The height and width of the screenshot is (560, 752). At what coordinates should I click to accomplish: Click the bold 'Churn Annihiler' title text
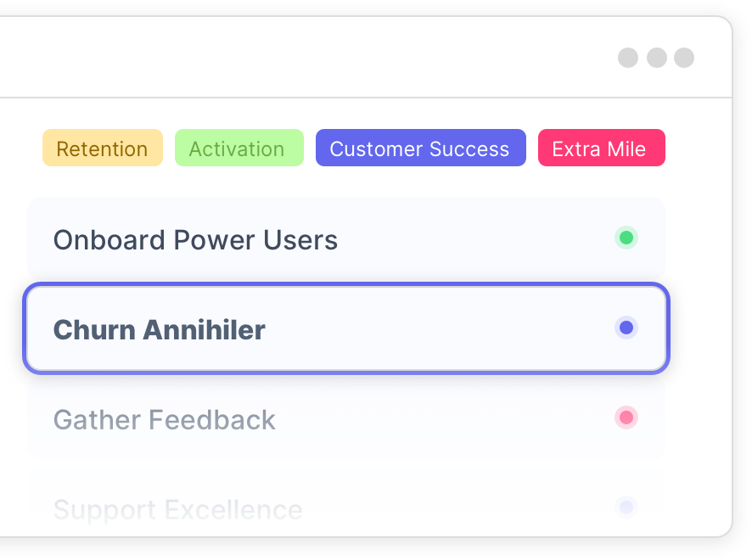pos(160,329)
